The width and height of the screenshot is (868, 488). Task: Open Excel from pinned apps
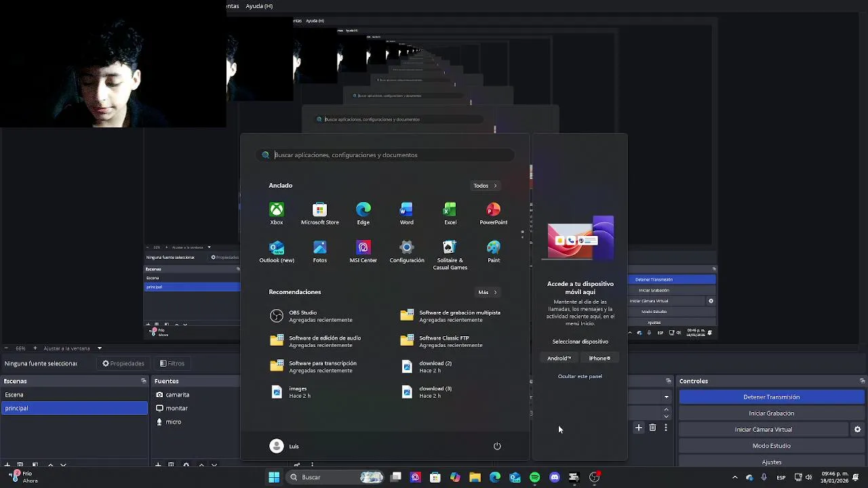coord(450,213)
